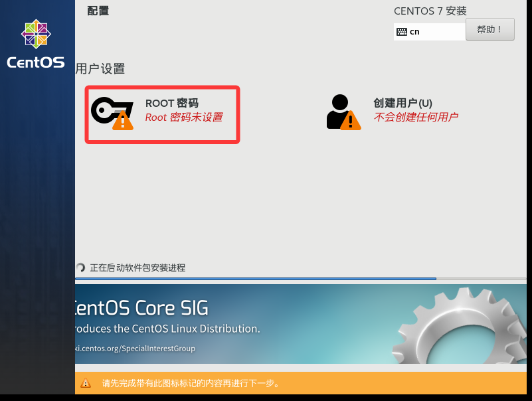Viewport: 532px width, 401px height.
Task: Click the spinner next to 正在启动软件包安装进程
Action: 80,268
